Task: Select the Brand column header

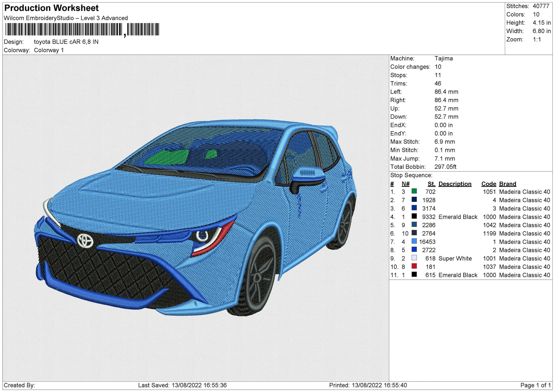Action: pyautogui.click(x=507, y=184)
